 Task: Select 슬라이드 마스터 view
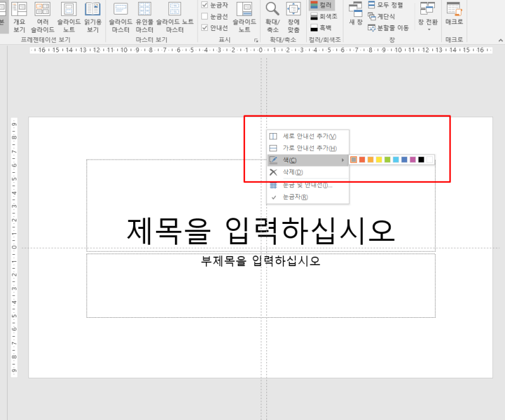[120, 17]
